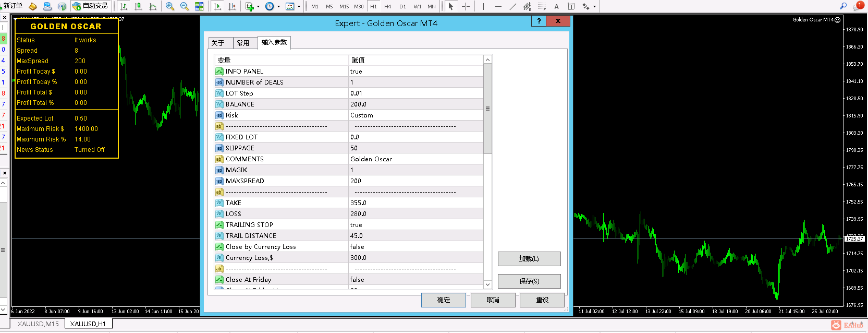
Task: Select the D1 timeframe
Action: (x=402, y=6)
